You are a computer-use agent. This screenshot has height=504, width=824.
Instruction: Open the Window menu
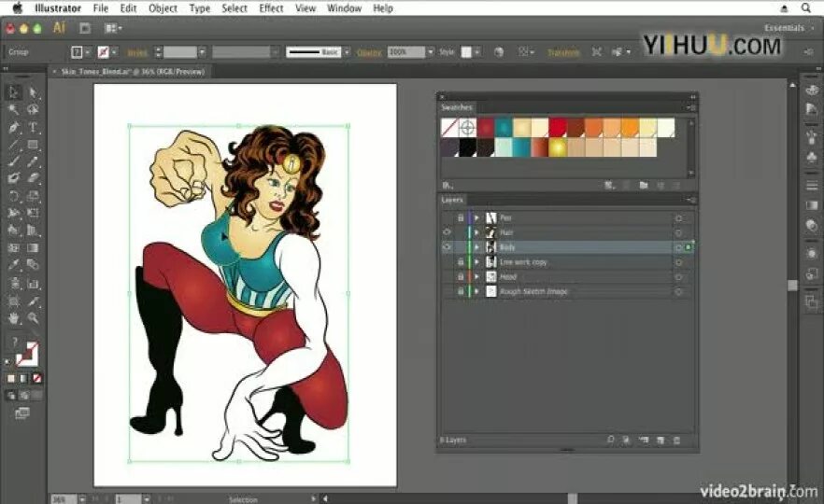[x=344, y=8]
